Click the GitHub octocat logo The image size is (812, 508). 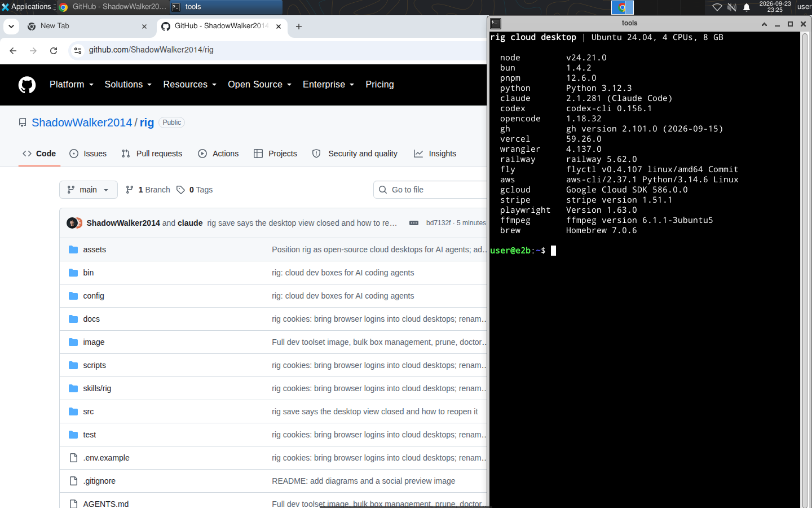pos(27,85)
